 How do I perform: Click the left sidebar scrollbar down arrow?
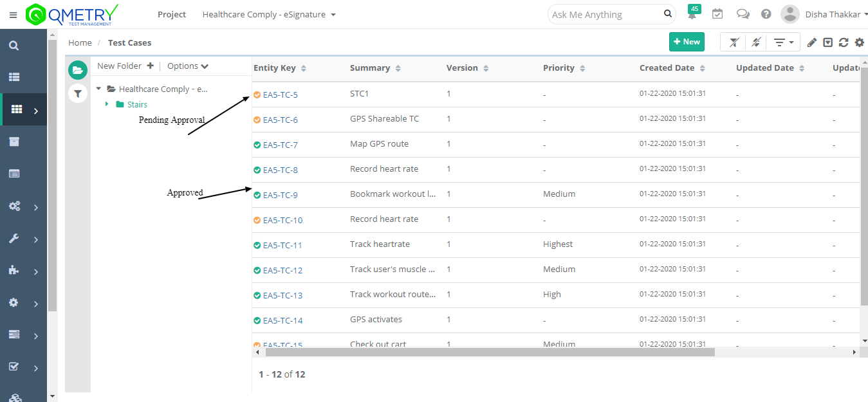pos(52,396)
